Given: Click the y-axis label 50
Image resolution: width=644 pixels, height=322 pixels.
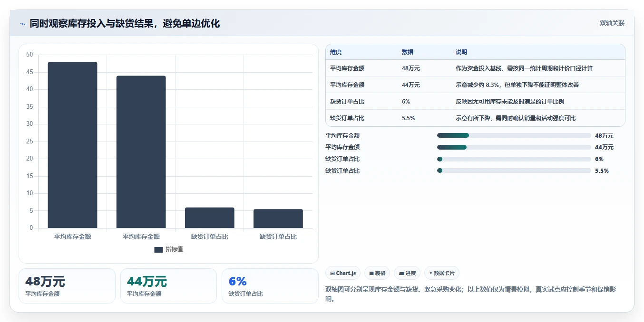Looking at the screenshot, I should (x=29, y=55).
